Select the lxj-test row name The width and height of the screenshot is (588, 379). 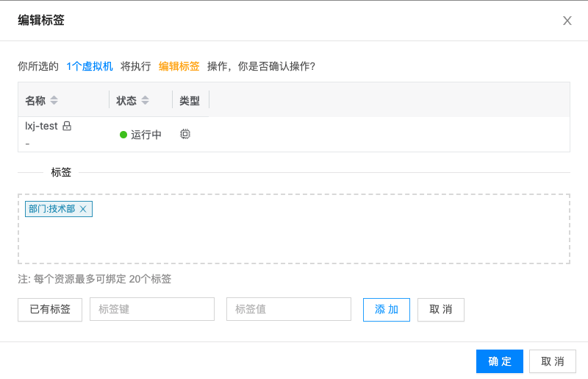(x=41, y=126)
